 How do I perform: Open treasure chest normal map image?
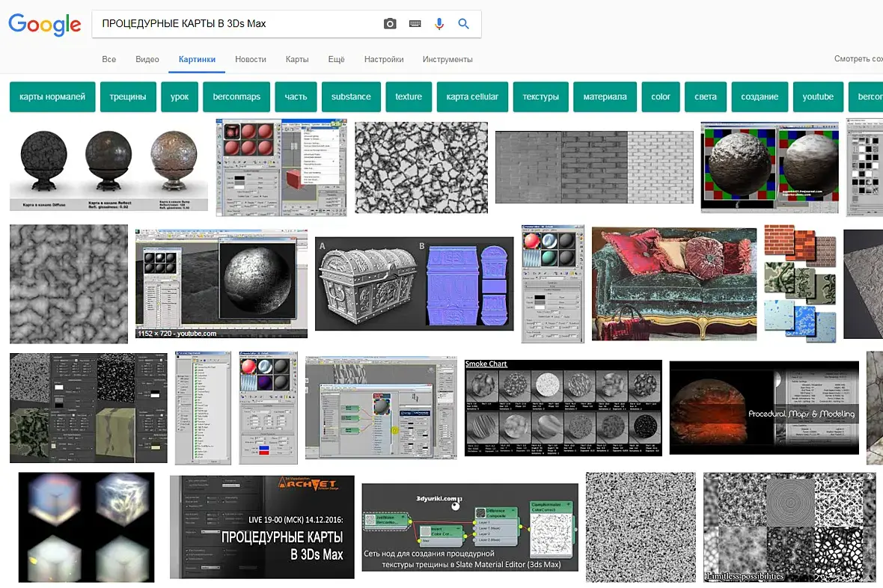[x=414, y=284]
